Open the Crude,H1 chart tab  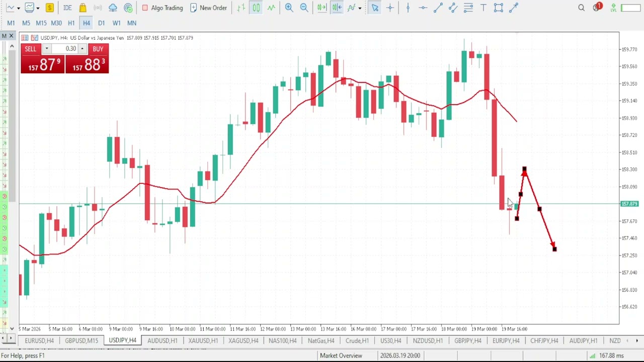[357, 341]
